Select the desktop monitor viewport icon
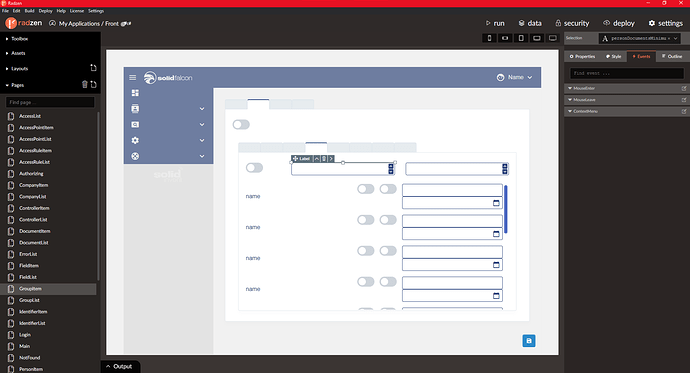The height and width of the screenshot is (373, 690). (553, 38)
